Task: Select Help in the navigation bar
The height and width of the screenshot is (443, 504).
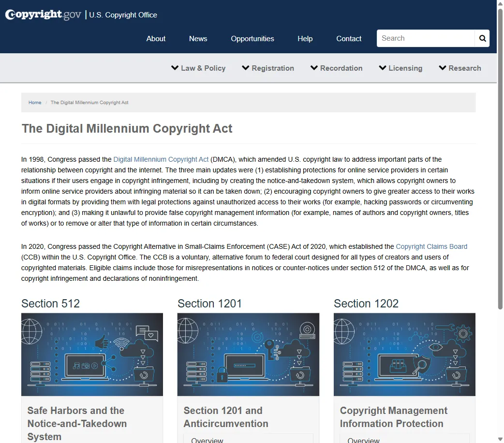Action: click(305, 39)
